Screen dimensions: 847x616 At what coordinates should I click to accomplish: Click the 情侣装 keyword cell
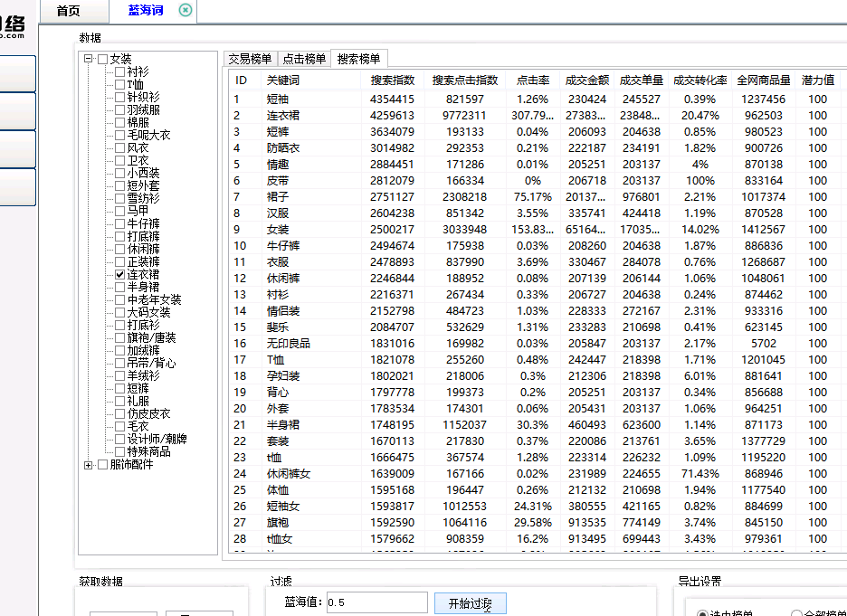(283, 311)
